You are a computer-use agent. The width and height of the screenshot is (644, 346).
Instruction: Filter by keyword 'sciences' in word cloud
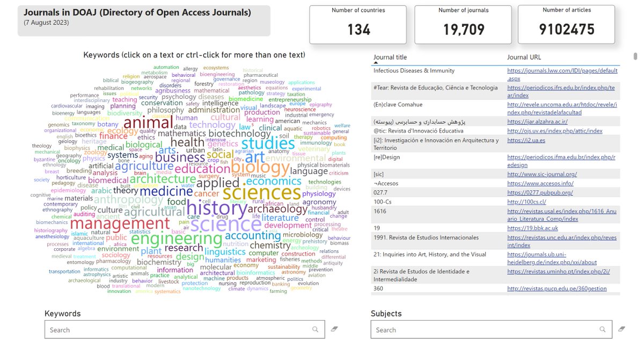[x=262, y=193]
